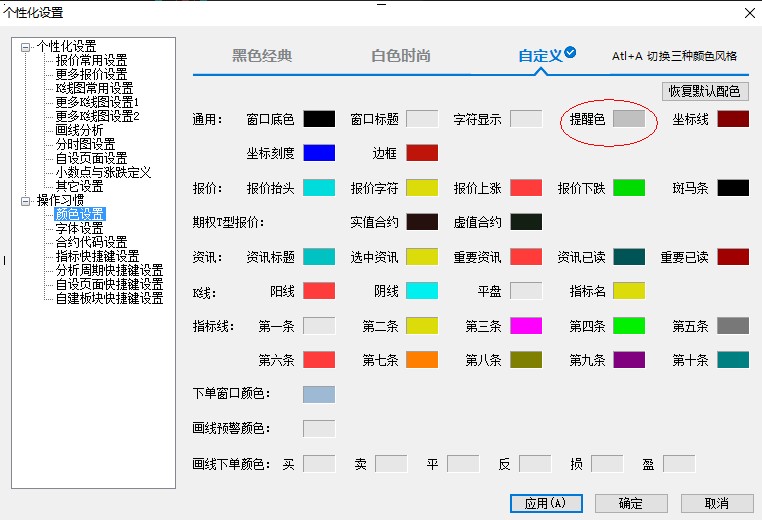Click the 下单窗口颜色 light blue swatch

[319, 394]
